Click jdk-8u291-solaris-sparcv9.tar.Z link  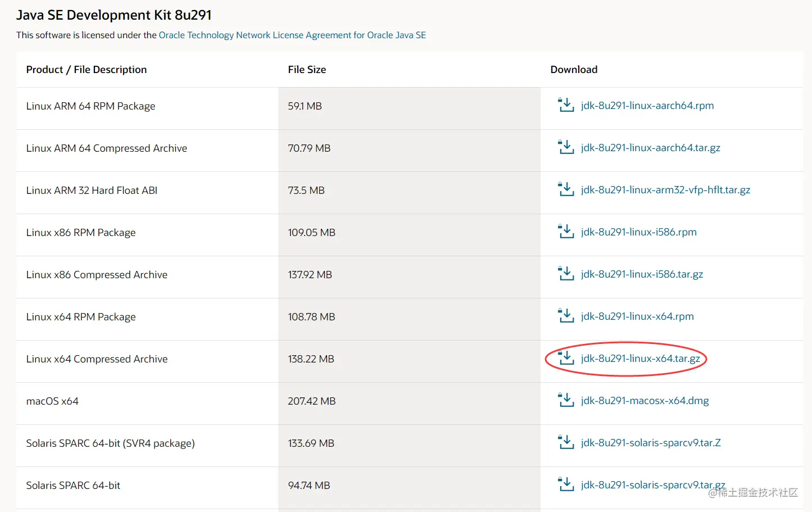coord(651,443)
